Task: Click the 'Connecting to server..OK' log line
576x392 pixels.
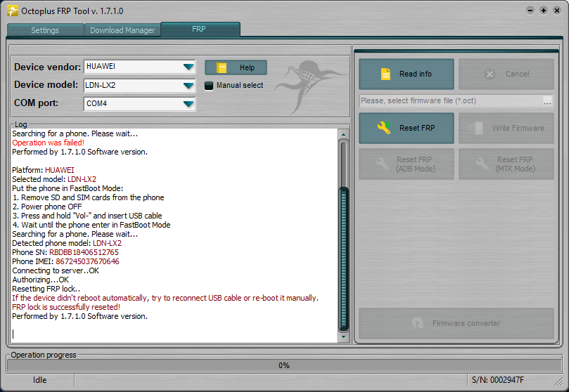Action: pyautogui.click(x=56, y=271)
